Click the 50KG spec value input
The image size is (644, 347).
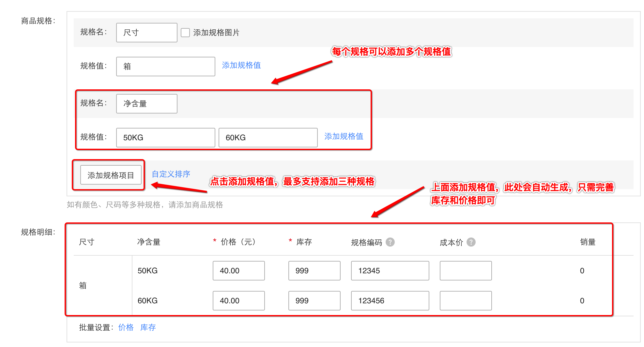click(165, 137)
